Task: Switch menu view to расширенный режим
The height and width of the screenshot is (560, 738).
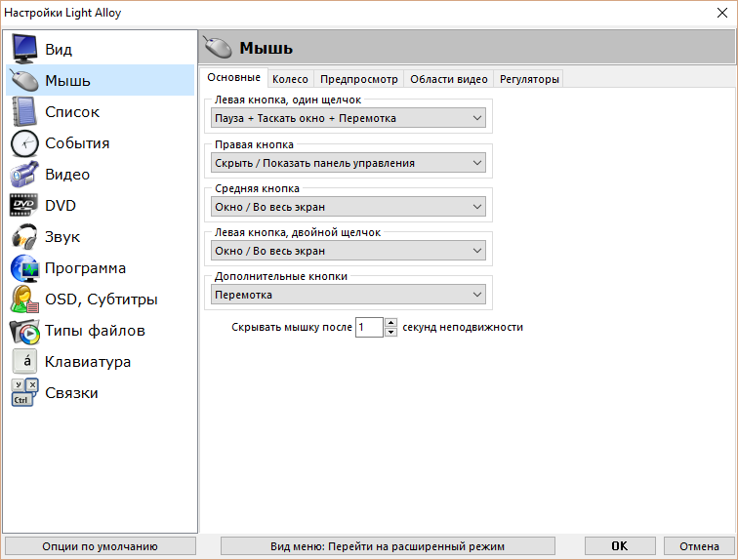Action: tap(388, 546)
